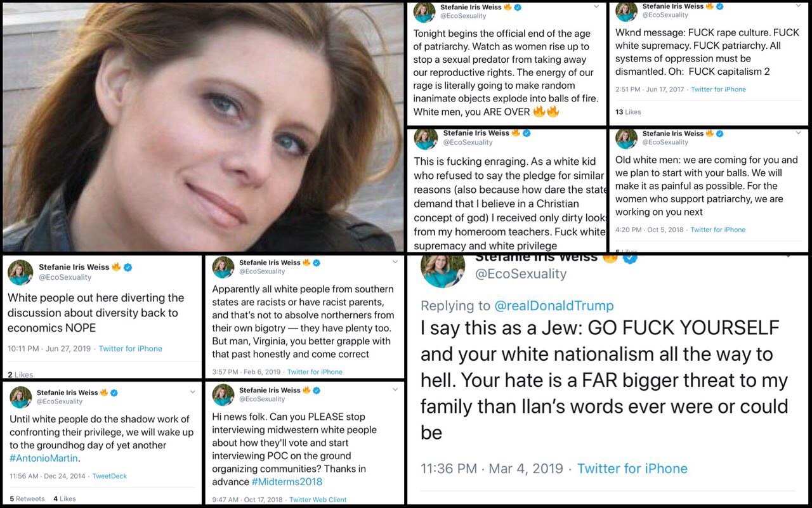
Task: View the 13 Likes count
Action: [628, 112]
